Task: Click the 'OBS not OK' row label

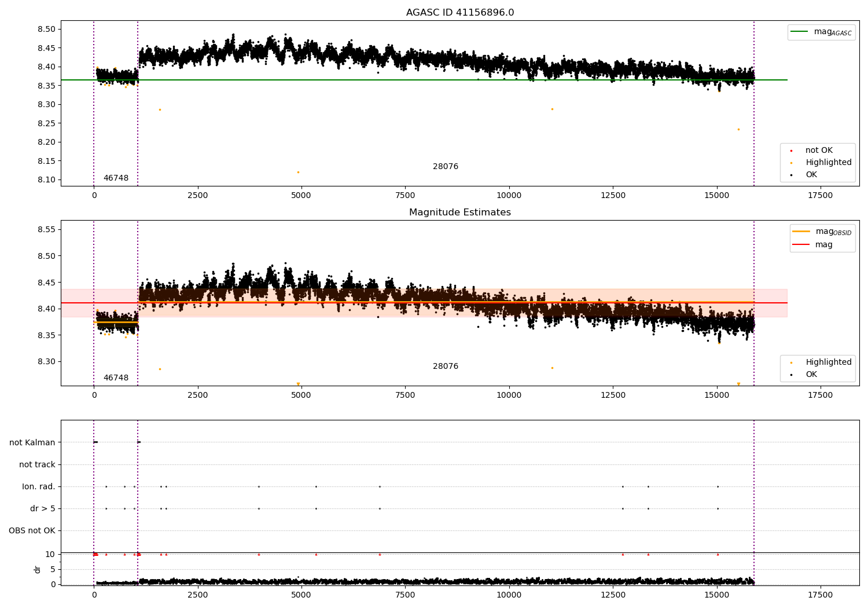Action: click(x=32, y=530)
